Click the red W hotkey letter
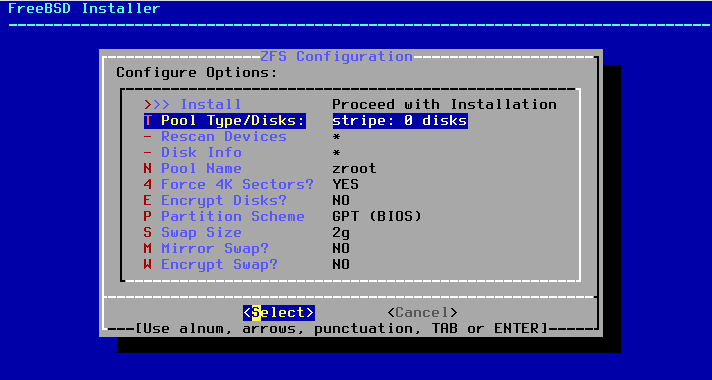This screenshot has width=712, height=380. [148, 264]
